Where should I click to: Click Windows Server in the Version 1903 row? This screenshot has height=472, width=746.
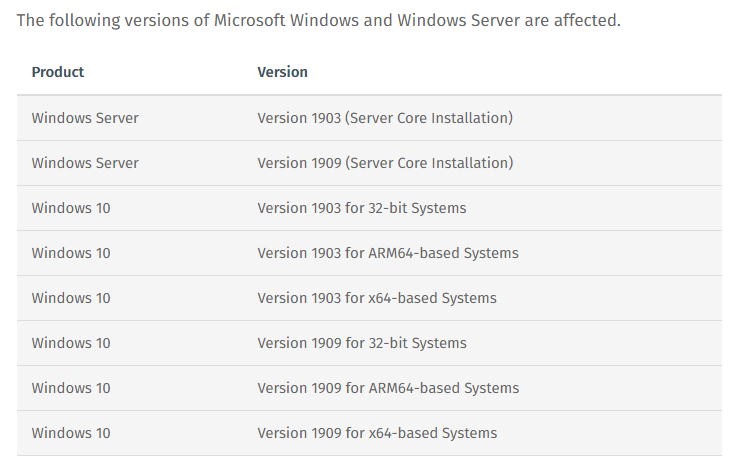pos(85,118)
